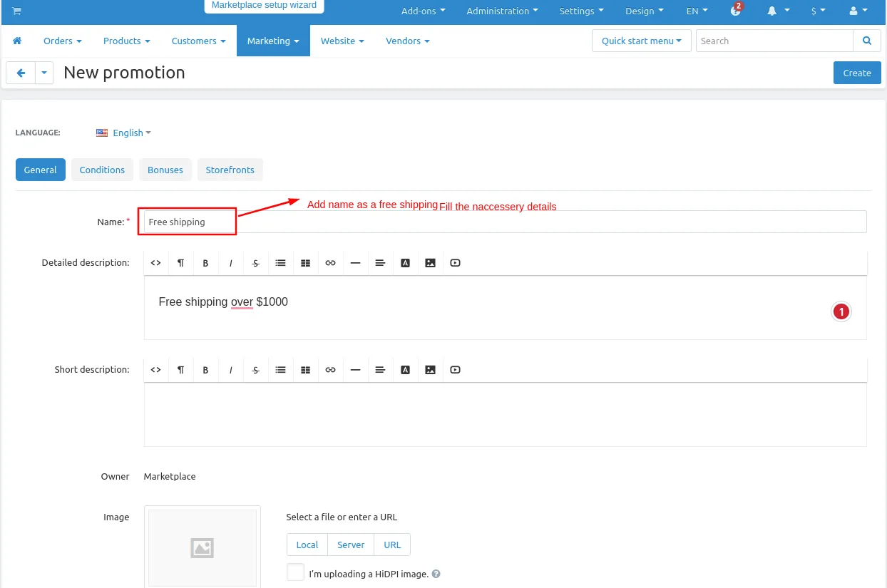Insert a table in Short description toolbar
Screen dimensions: 887x588
306,370
